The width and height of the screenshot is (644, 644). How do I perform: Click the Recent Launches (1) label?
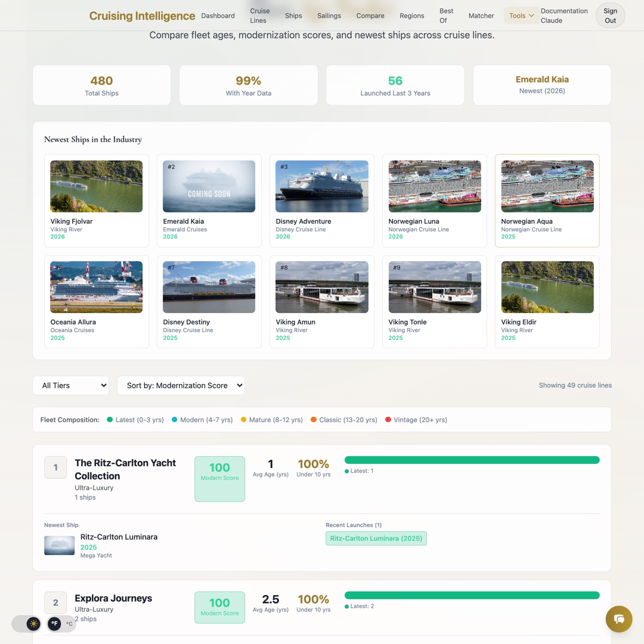354,525
